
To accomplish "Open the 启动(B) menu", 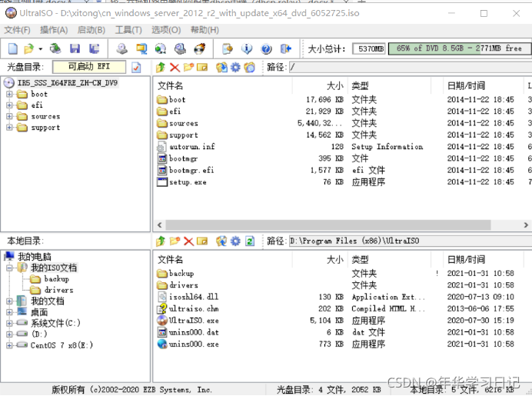I will pos(91,30).
